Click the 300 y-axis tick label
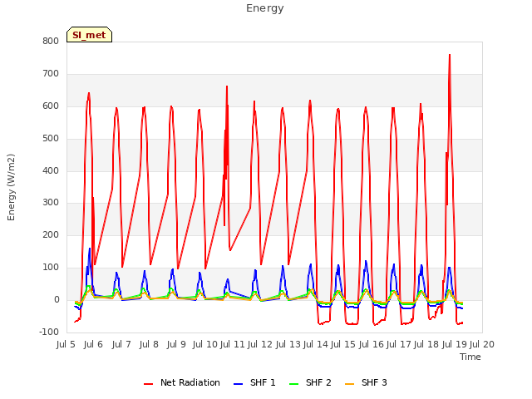Image resolution: width=532 pixels, height=399 pixels. [51, 203]
